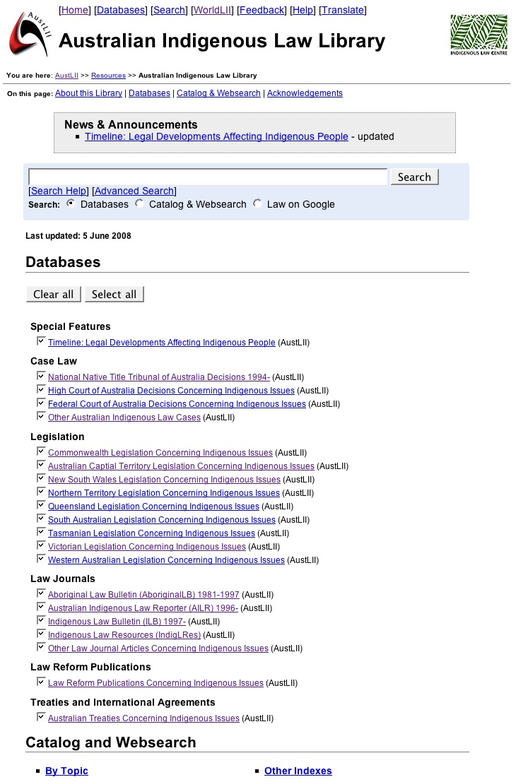Toggle Commonwealth Legislation checkbox
This screenshot has height=782, width=516.
(x=41, y=451)
